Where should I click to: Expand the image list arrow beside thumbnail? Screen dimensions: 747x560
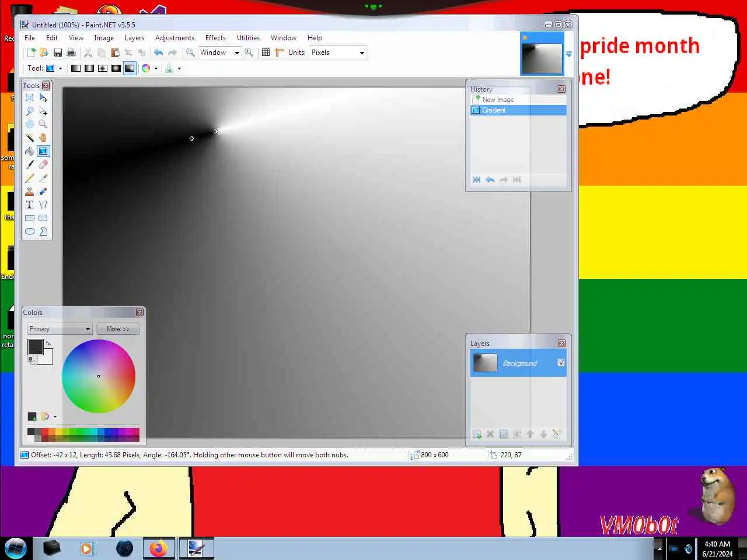coord(569,54)
